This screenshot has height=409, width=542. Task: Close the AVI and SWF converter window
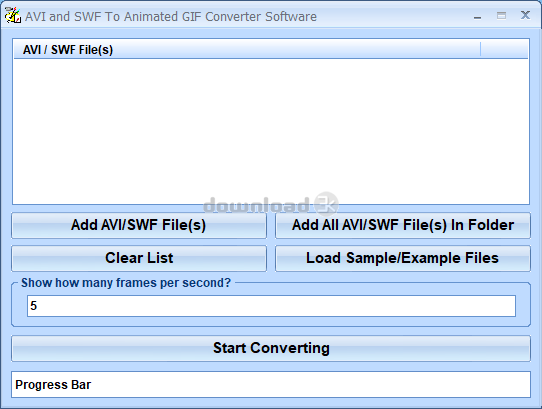[x=525, y=15]
